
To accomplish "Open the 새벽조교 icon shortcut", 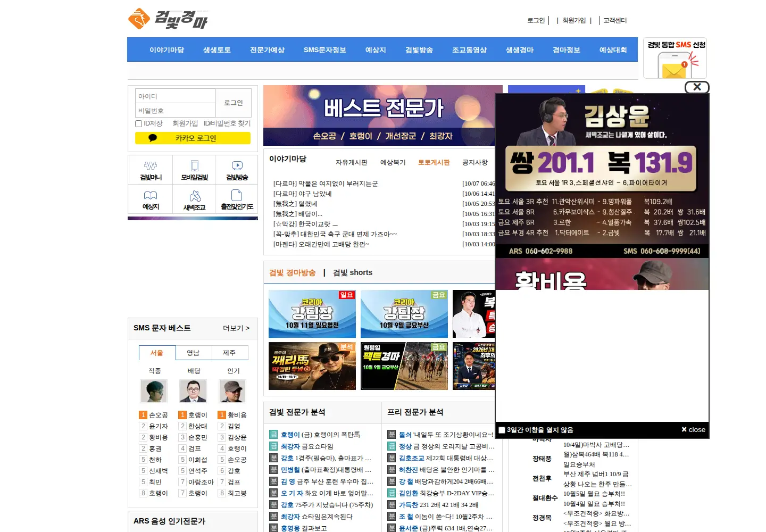I will click(x=194, y=199).
